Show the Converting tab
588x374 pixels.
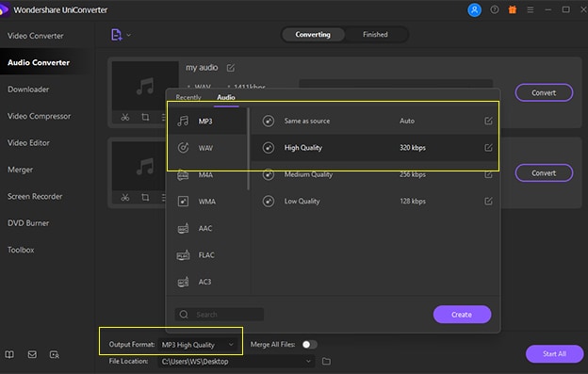pyautogui.click(x=313, y=35)
